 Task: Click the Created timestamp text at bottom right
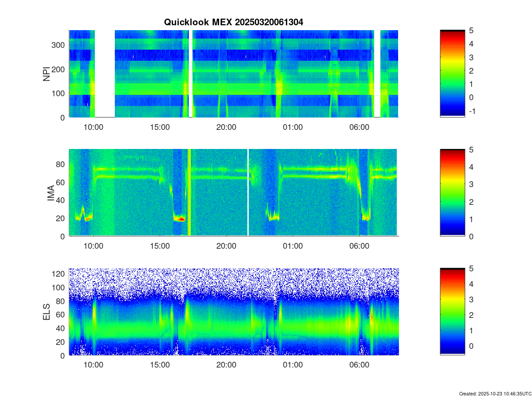tap(495, 394)
